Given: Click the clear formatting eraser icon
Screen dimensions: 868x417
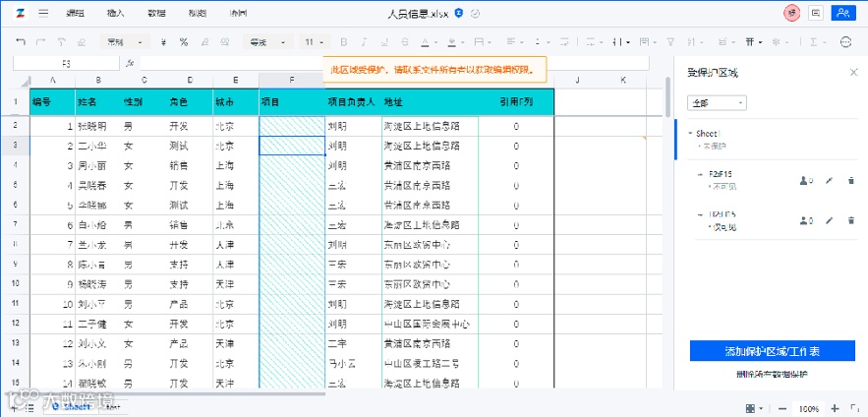Looking at the screenshot, I should click(x=82, y=42).
